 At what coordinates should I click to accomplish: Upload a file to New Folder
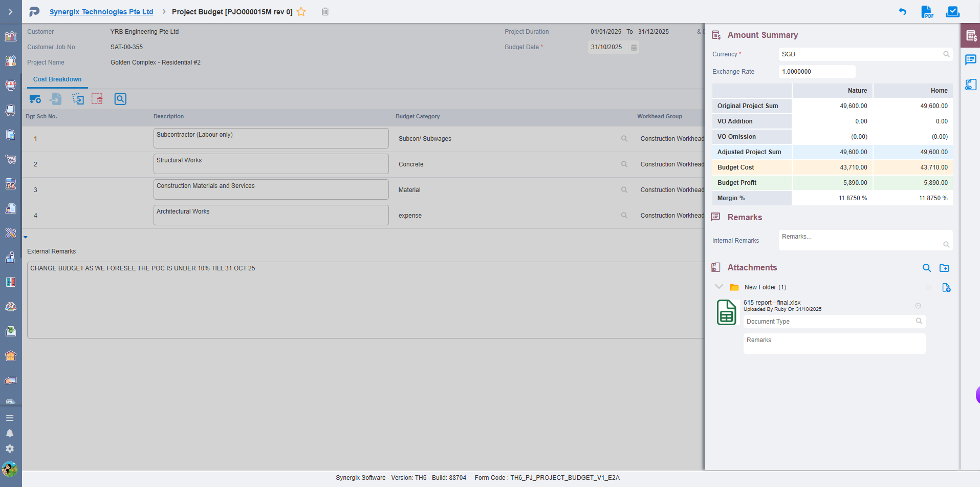point(946,288)
